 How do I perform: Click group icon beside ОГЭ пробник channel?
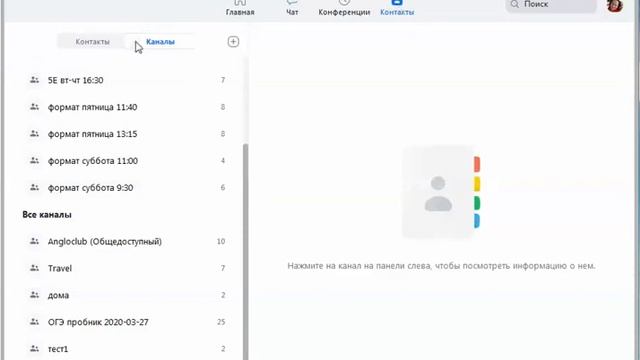click(35, 322)
